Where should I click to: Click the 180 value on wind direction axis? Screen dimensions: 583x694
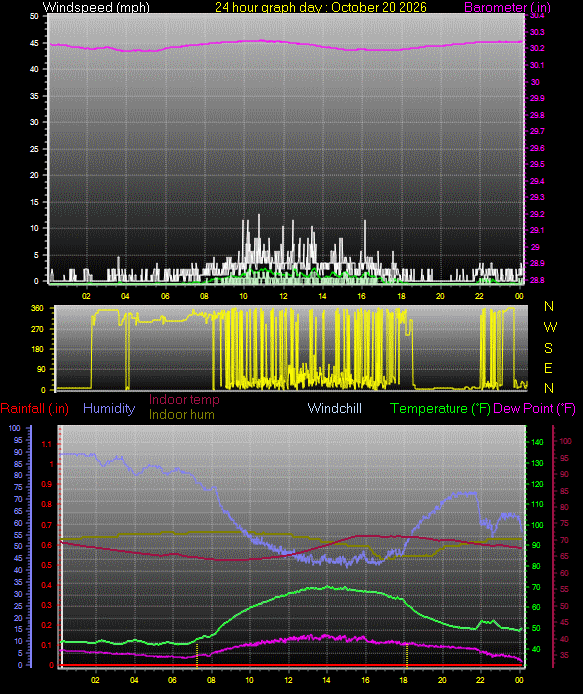38,349
